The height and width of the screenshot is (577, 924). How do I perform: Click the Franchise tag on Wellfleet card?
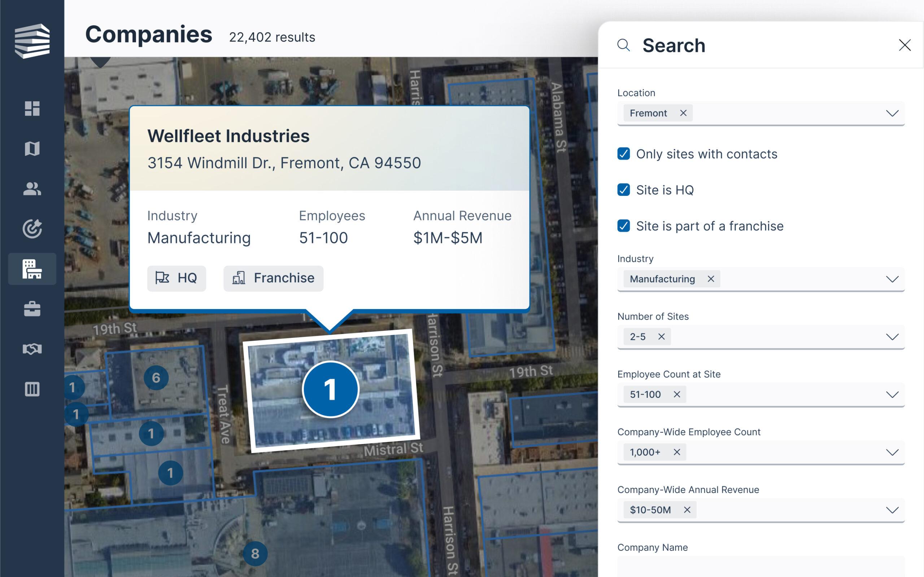[x=273, y=278]
